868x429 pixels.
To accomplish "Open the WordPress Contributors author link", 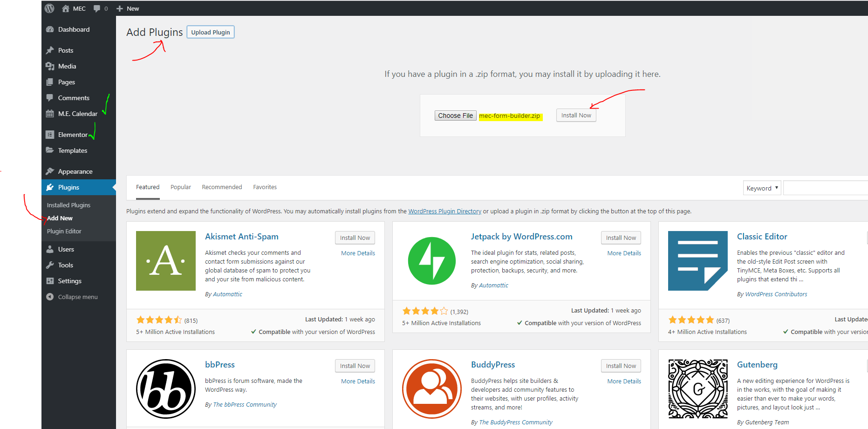I will point(776,294).
